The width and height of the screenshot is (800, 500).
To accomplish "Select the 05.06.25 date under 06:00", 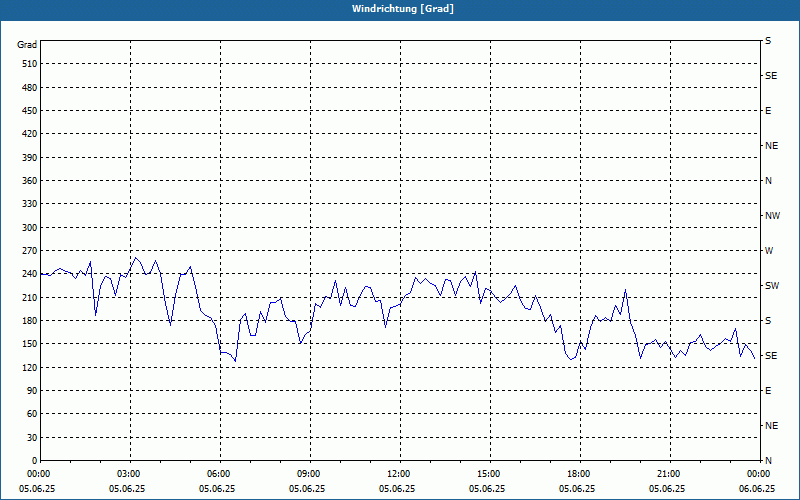I will click(x=217, y=489).
